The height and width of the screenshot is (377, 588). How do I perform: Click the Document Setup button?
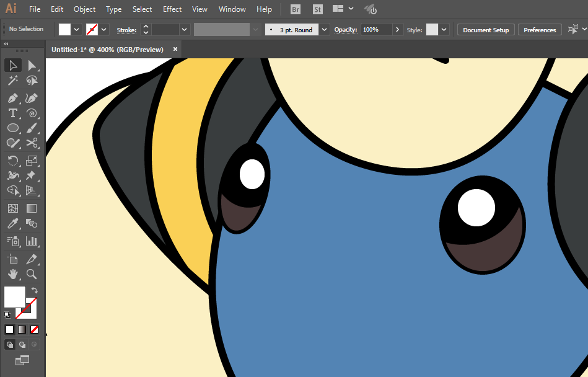(486, 30)
